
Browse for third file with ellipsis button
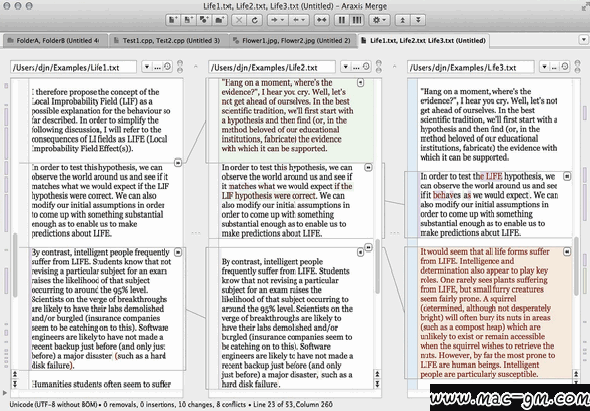[x=554, y=67]
